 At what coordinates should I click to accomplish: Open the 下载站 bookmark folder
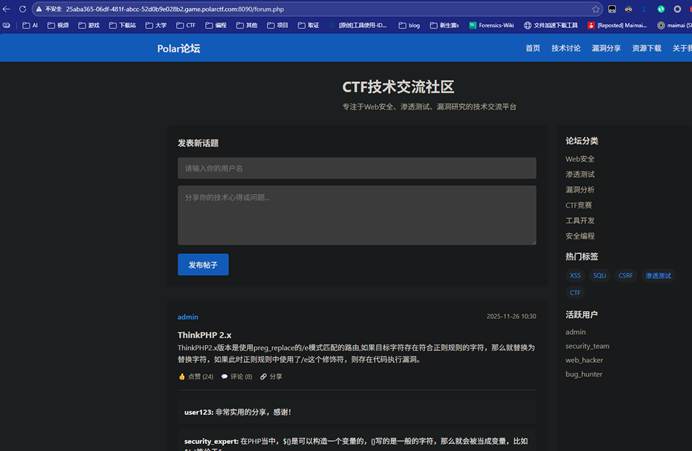click(122, 26)
